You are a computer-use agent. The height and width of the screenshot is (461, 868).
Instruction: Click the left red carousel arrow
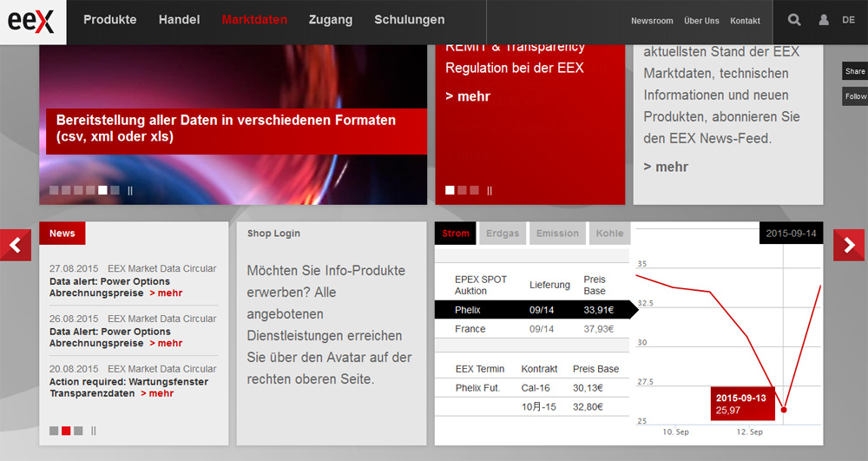(16, 246)
